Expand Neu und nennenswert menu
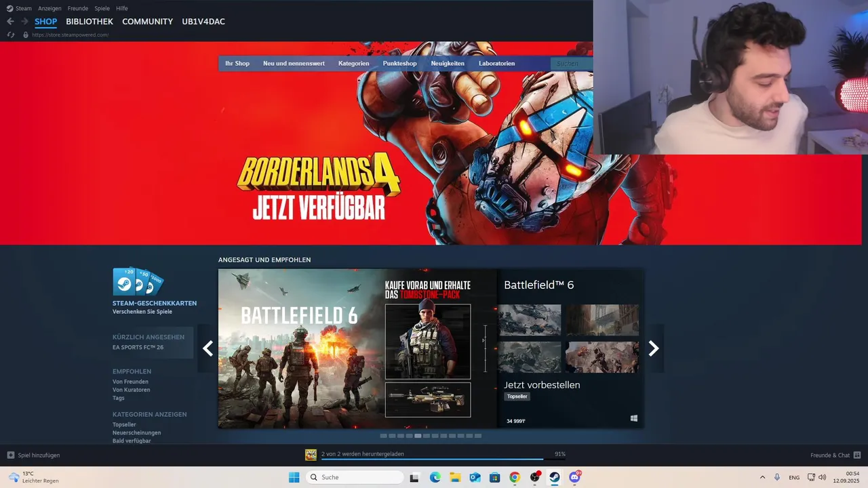This screenshot has height=488, width=868. (x=294, y=63)
